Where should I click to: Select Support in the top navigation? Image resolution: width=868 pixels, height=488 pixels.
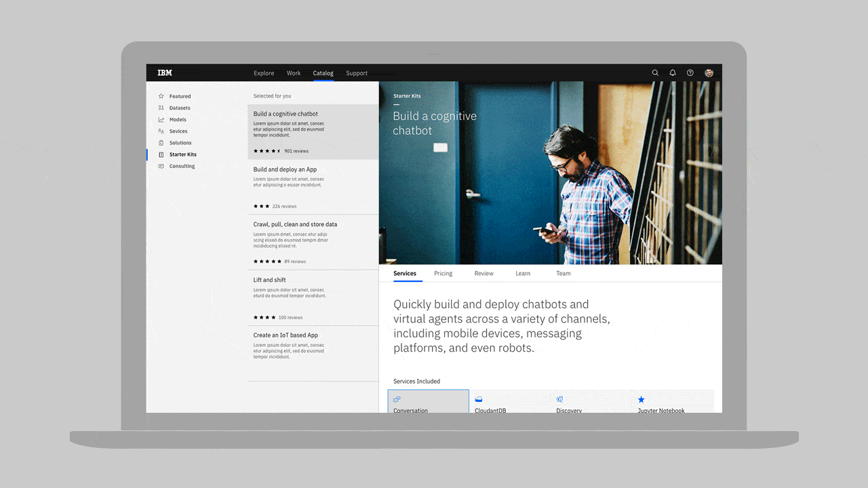coord(357,73)
